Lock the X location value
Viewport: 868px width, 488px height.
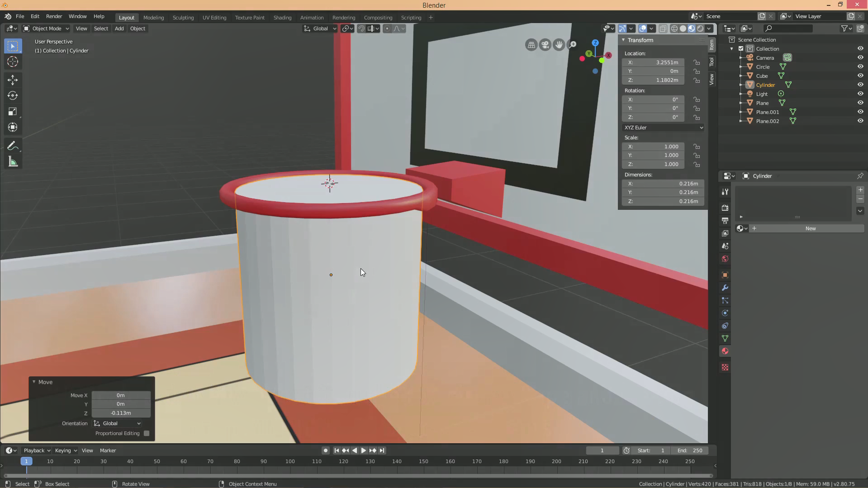coord(697,62)
